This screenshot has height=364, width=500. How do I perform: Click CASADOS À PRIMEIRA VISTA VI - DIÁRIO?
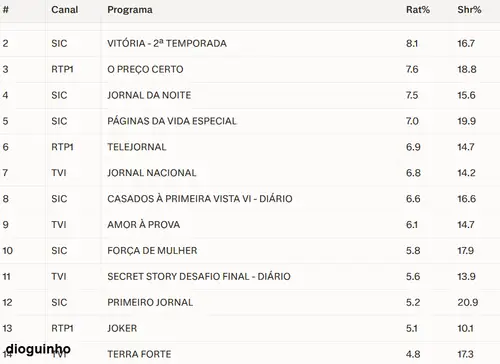tap(200, 199)
